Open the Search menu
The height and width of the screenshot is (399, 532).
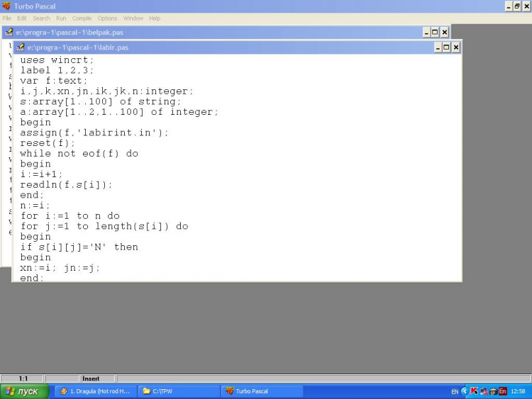41,18
